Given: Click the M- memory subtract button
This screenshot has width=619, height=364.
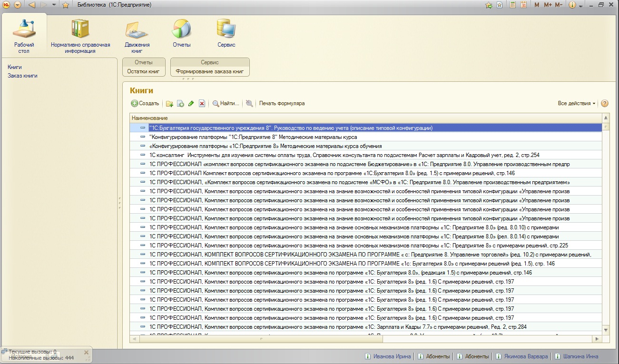Looking at the screenshot, I should pos(559,5).
